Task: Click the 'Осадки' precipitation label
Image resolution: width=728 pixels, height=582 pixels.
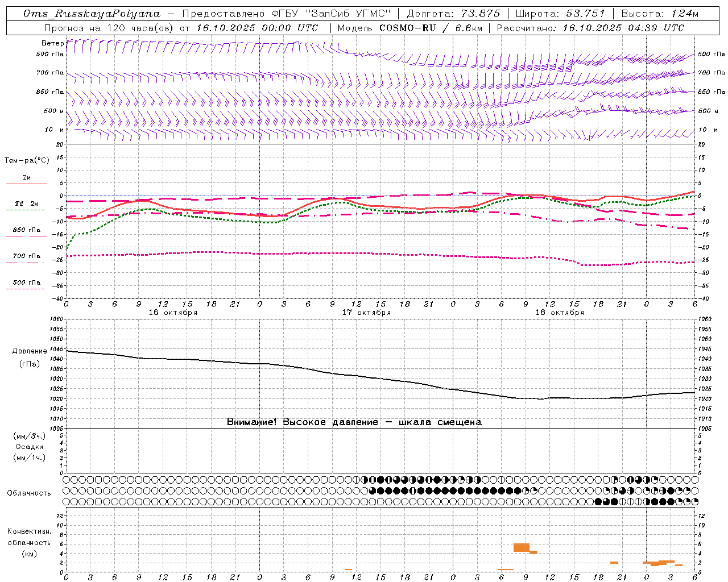Action: [x=29, y=447]
